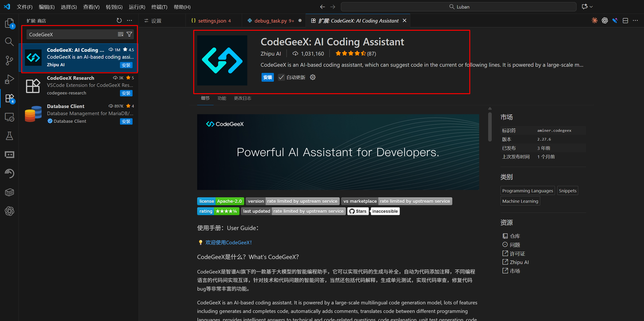Install the CodeGeeX extension with 安装 button

click(x=267, y=77)
